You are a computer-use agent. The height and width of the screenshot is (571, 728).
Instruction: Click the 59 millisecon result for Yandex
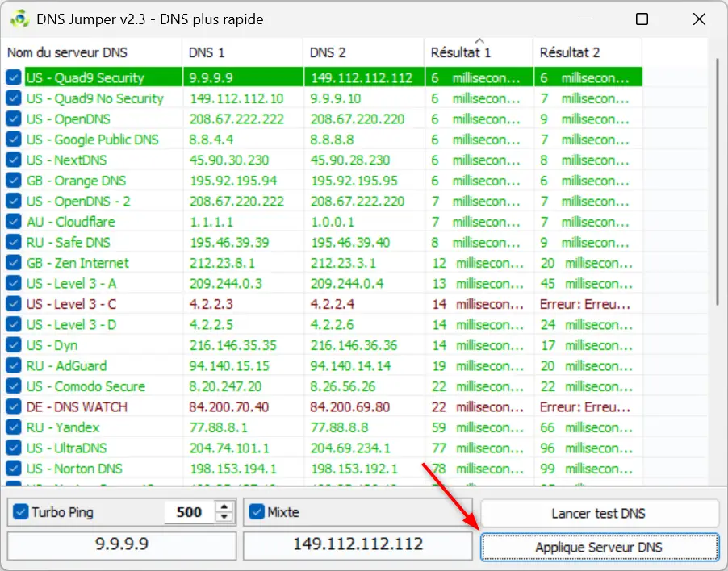(x=478, y=427)
